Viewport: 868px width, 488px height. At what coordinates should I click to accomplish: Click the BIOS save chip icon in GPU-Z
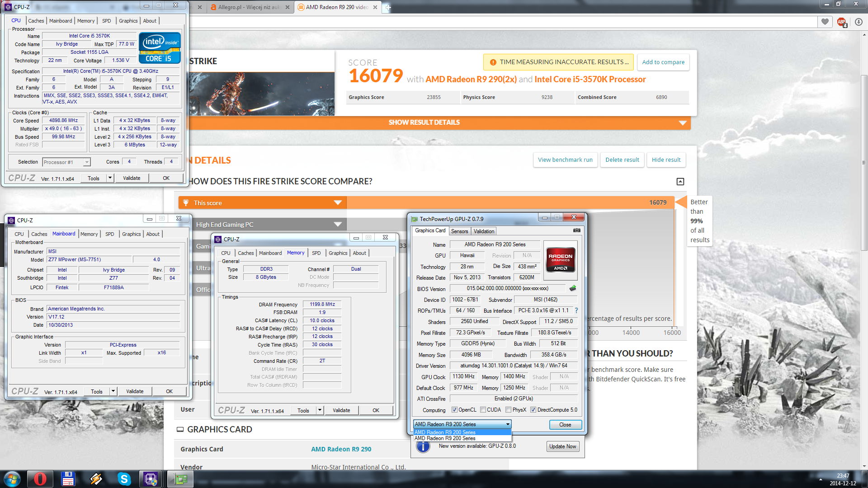573,288
